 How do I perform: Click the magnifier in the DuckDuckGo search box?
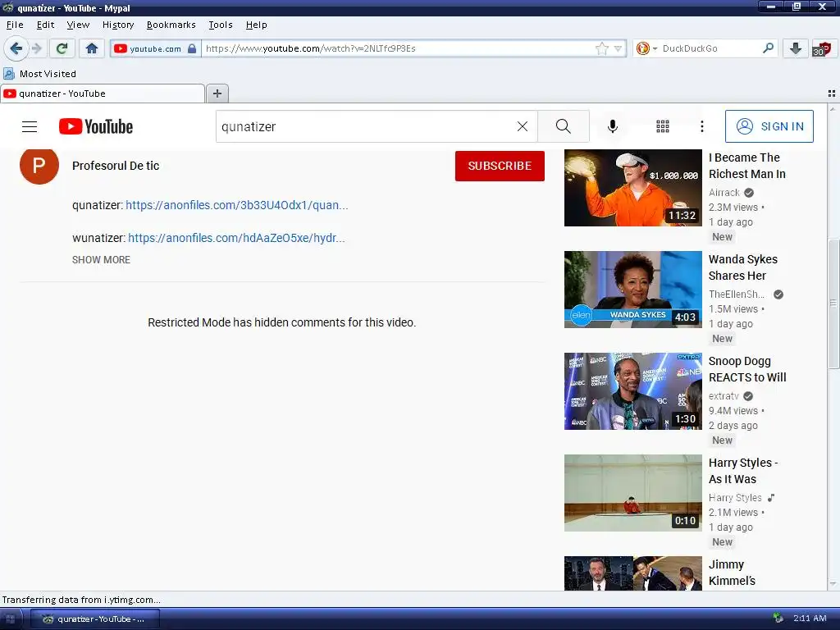coord(768,48)
